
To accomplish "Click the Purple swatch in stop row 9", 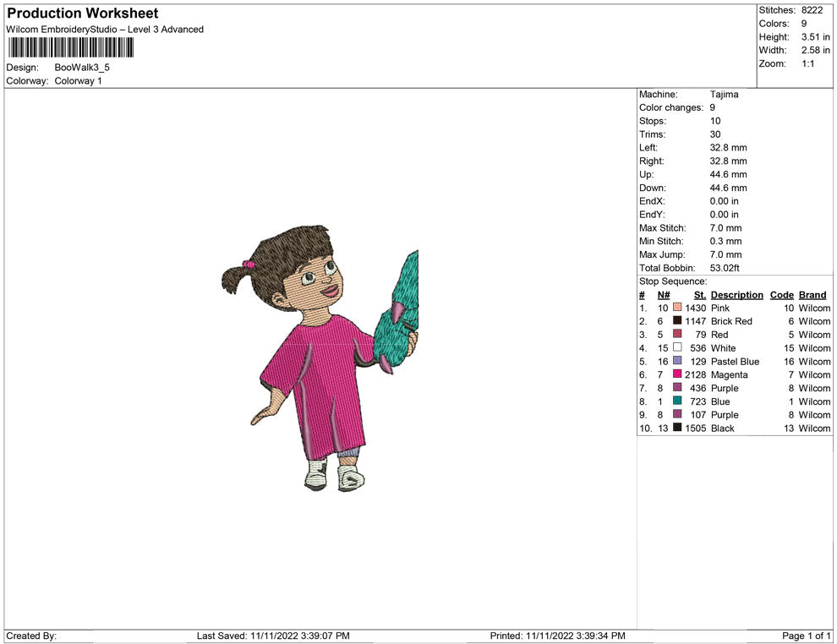I will tap(677, 414).
